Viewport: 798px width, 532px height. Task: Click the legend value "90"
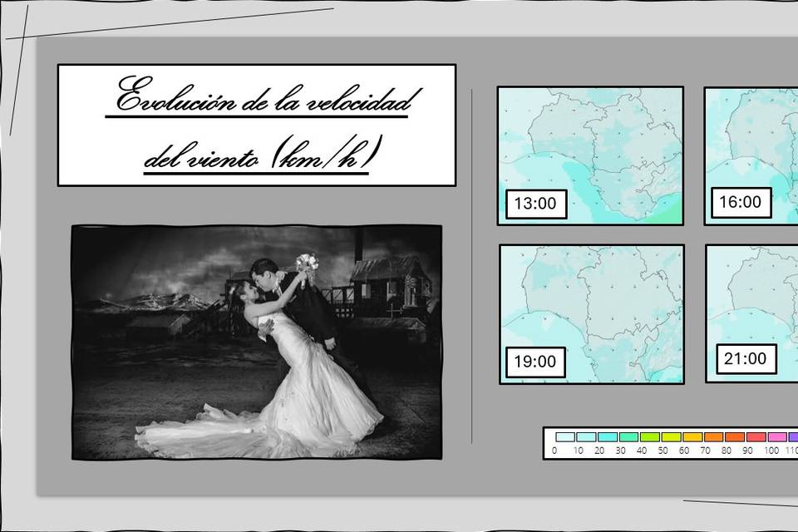click(747, 451)
